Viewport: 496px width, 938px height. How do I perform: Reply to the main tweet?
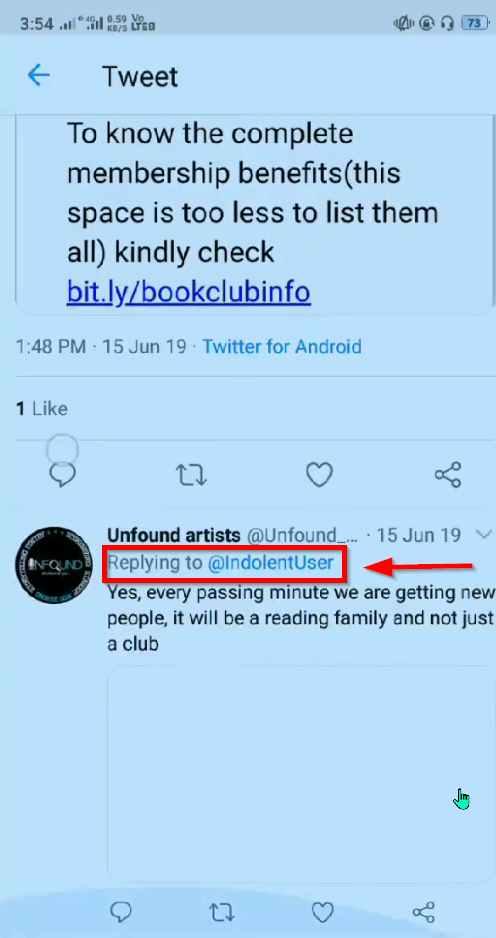point(62,474)
